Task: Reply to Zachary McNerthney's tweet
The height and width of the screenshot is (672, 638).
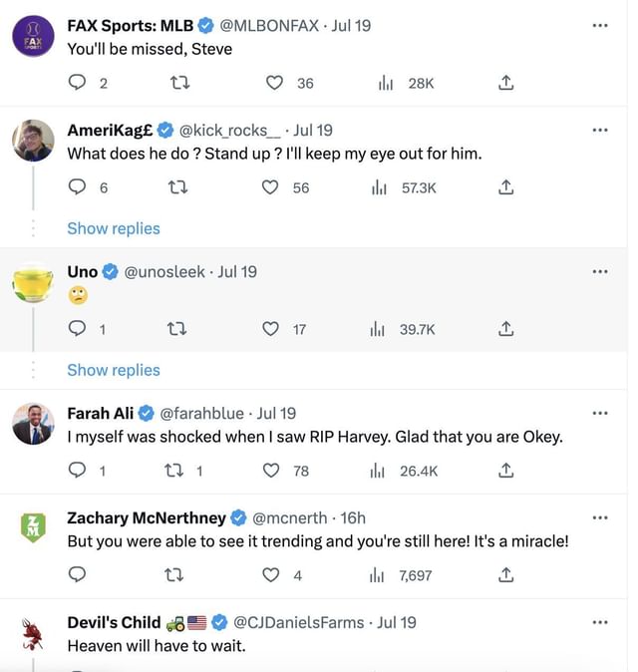Action: pyautogui.click(x=77, y=575)
